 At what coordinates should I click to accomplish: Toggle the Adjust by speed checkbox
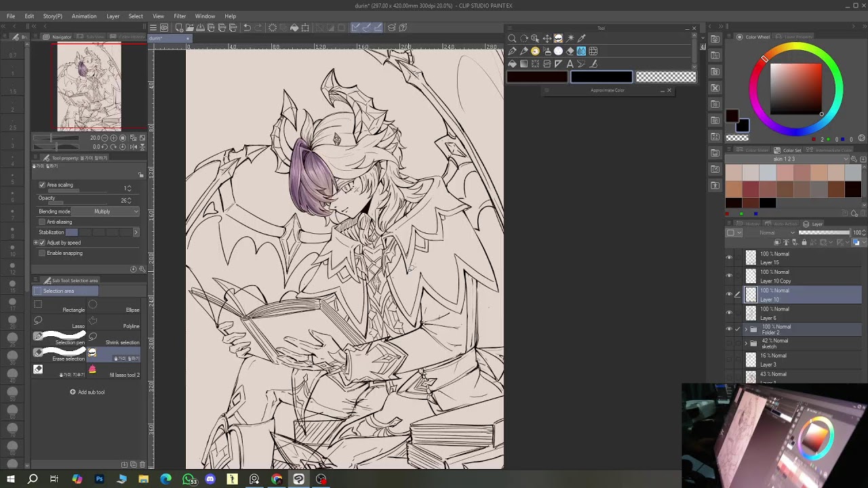pos(42,243)
